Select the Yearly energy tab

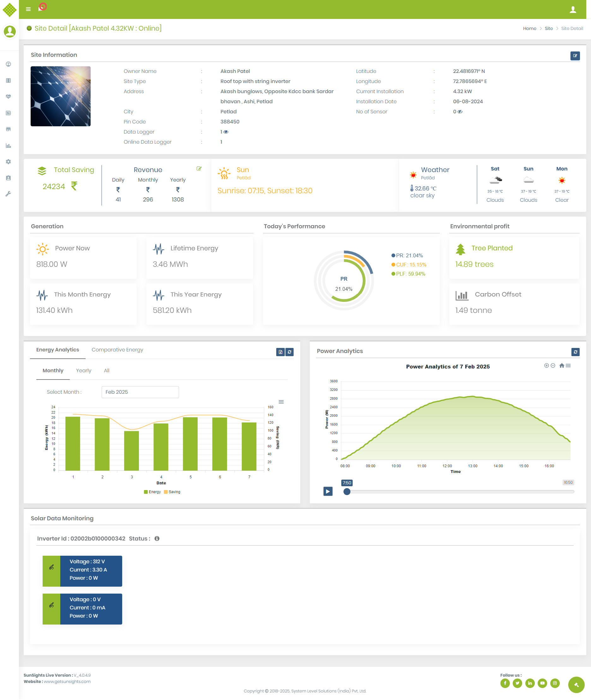83,371
